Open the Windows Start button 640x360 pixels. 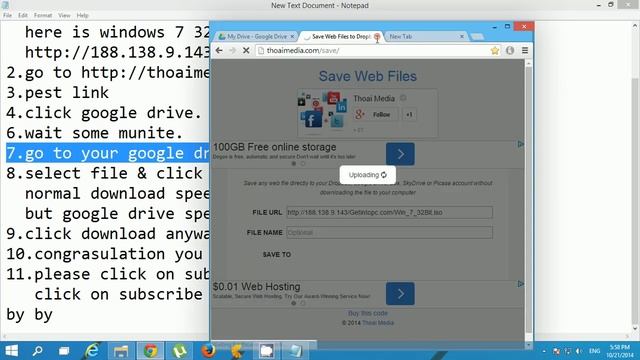tap(11, 351)
